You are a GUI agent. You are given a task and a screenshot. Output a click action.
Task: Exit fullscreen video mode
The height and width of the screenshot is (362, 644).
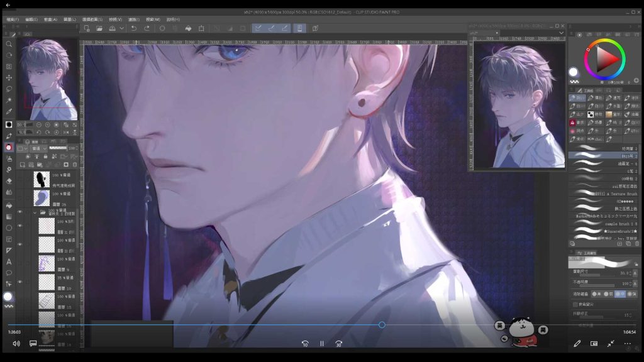click(x=611, y=344)
